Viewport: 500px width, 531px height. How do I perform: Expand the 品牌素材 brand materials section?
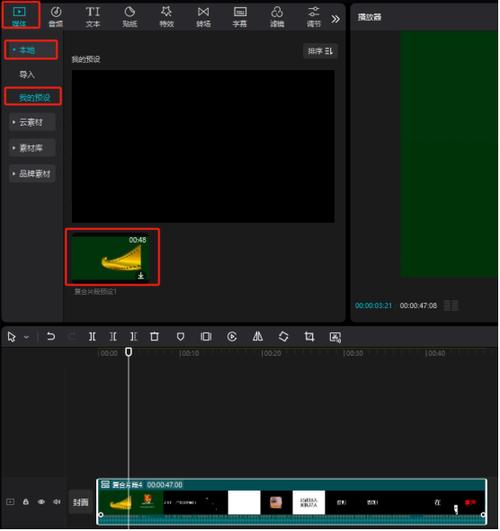[x=32, y=174]
